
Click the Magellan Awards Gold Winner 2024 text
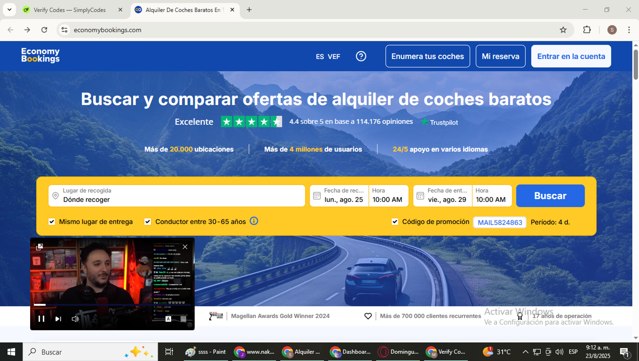[280, 316]
